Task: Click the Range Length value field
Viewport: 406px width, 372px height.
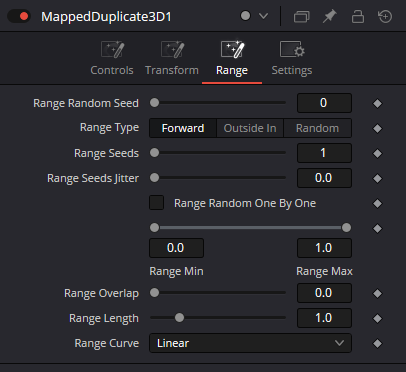Action: [x=324, y=318]
